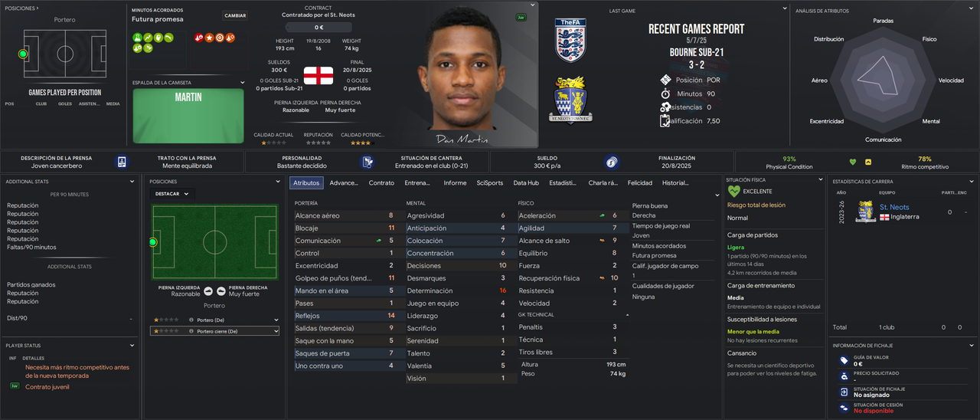This screenshot has height=420, width=980.
Task: Click the Situación de cesión icon
Action: tap(844, 407)
